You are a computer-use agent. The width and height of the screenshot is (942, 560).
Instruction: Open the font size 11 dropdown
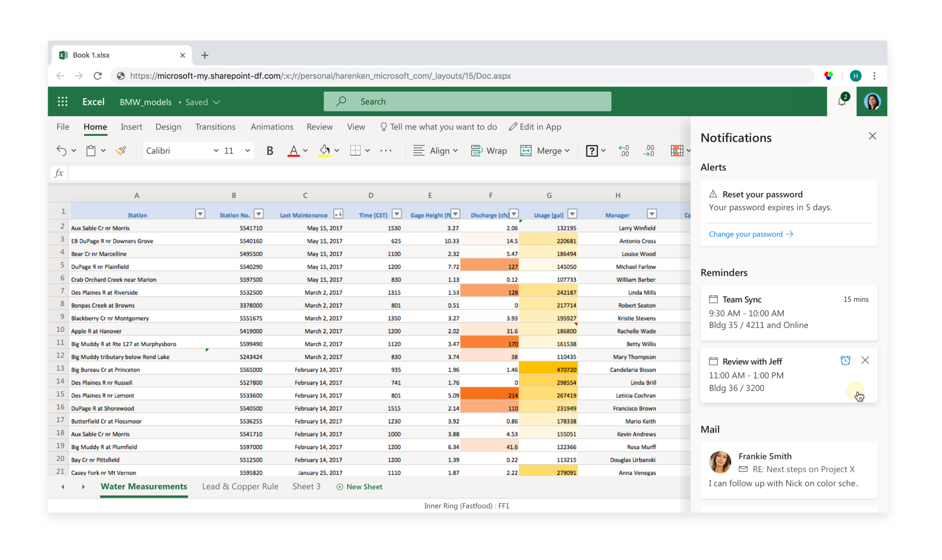coord(248,151)
